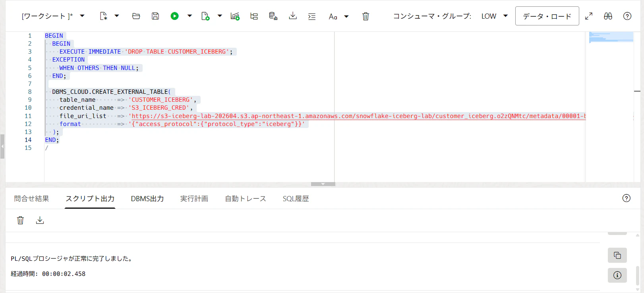Screen dimensions: 644x293
Task: Download editor content with download icon
Action: pos(293,16)
